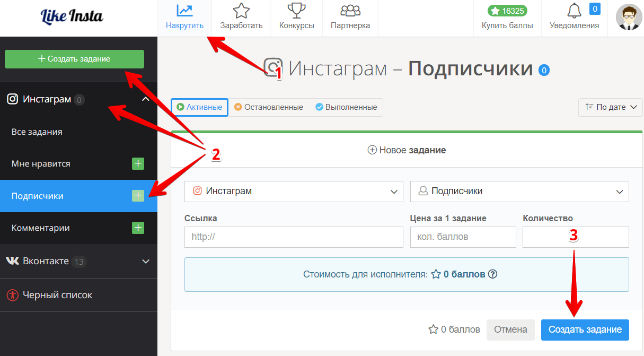This screenshot has height=356, width=644.
Task: Open the Партнерка people icon
Action: [x=350, y=11]
